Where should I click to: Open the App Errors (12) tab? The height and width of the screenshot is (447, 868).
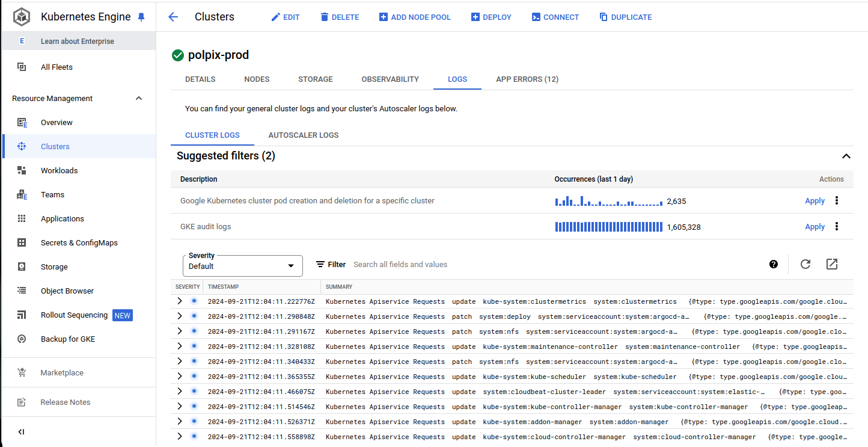click(x=527, y=79)
